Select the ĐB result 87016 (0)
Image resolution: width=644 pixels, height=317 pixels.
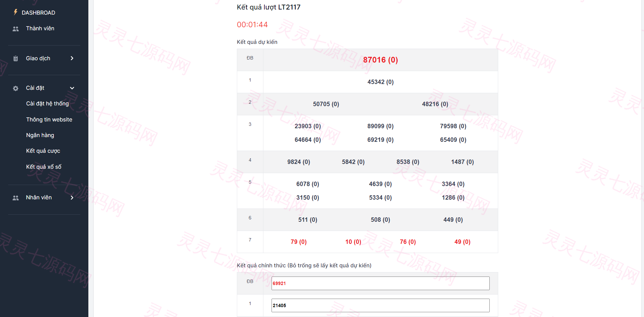380,60
